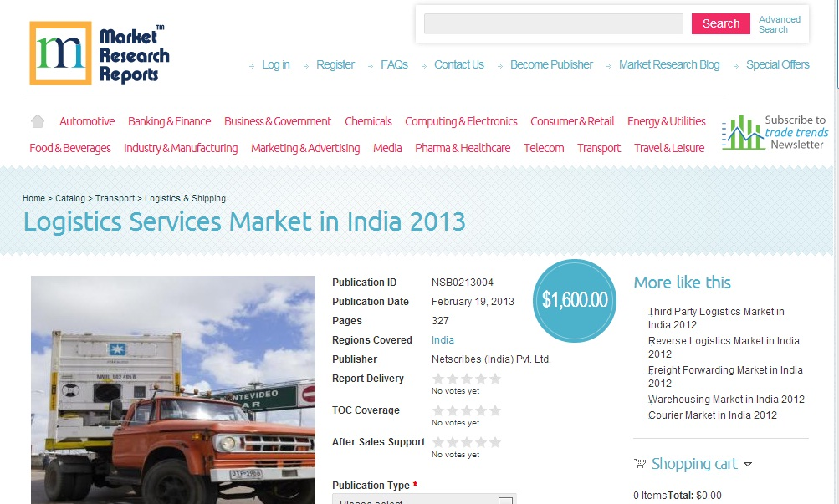Click the home icon before Automotive
839x504 pixels.
click(37, 121)
